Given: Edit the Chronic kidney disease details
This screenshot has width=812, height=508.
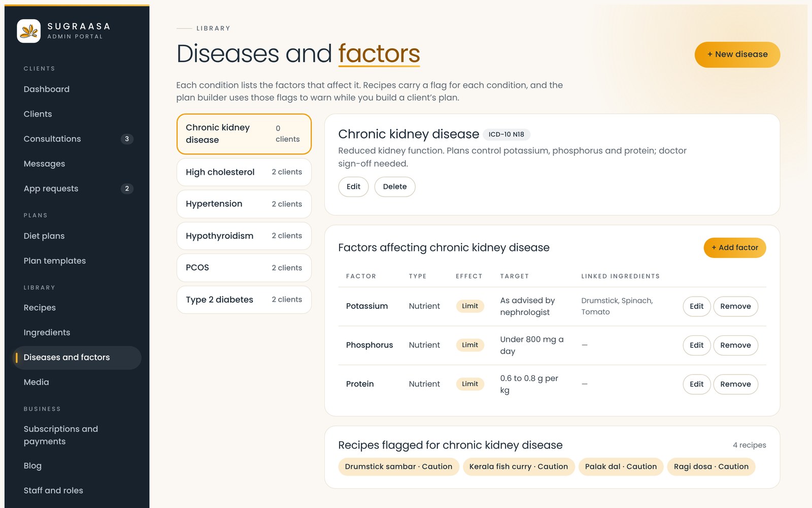Looking at the screenshot, I should 353,186.
